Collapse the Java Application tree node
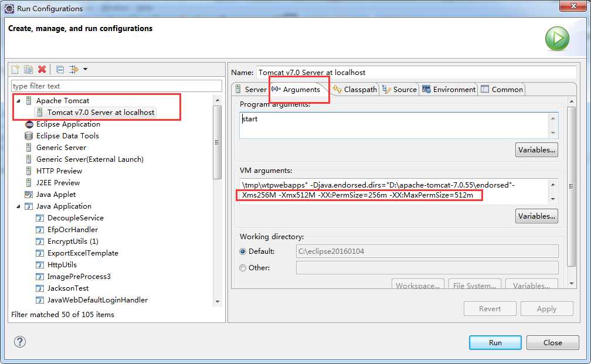The height and width of the screenshot is (364, 591). coord(18,206)
